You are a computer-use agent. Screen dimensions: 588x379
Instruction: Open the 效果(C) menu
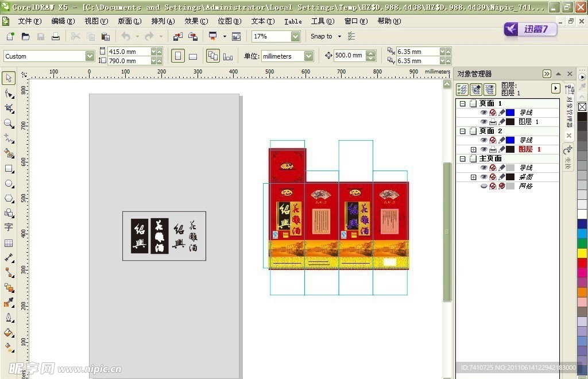196,21
